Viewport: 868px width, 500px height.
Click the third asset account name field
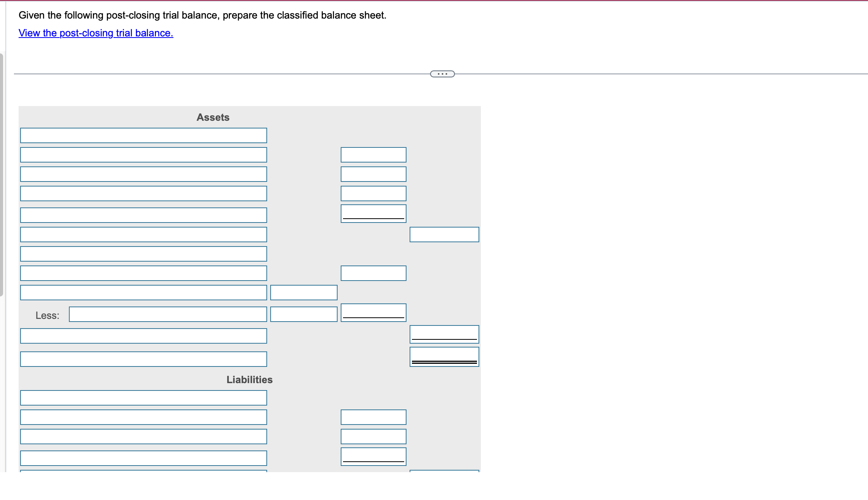click(143, 174)
